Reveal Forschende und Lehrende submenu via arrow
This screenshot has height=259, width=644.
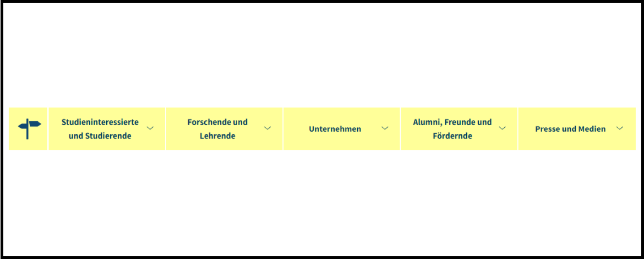(x=268, y=128)
